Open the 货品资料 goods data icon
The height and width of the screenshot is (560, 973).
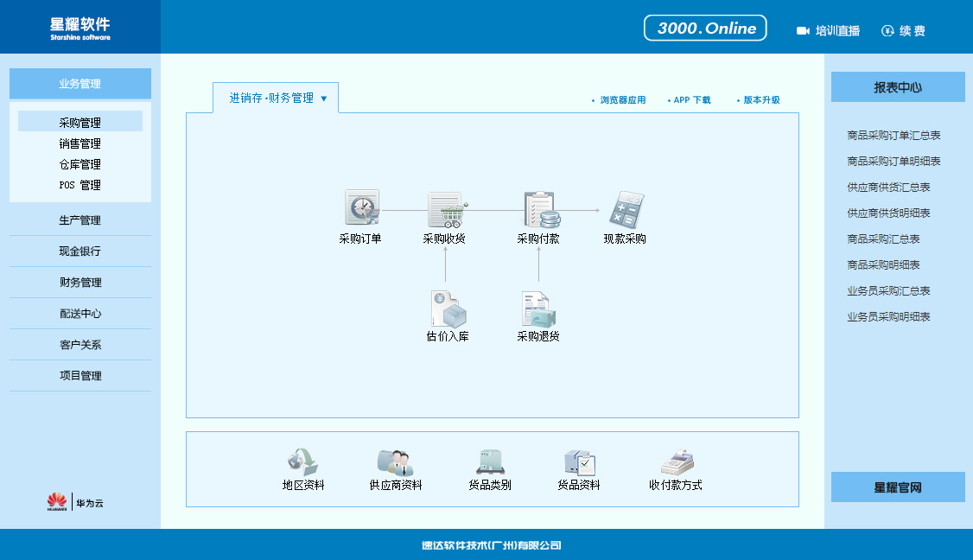pyautogui.click(x=579, y=461)
